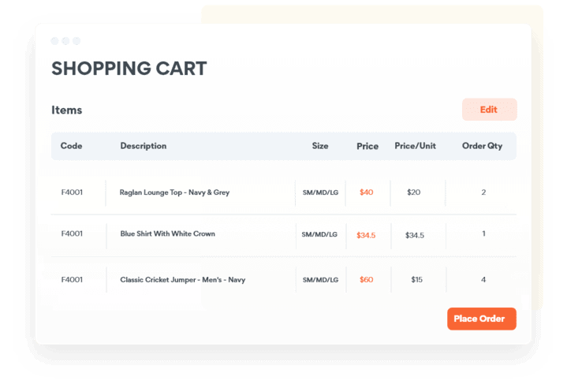This screenshot has height=392, width=567.
Task: Click the Edit button
Action: coord(489,110)
